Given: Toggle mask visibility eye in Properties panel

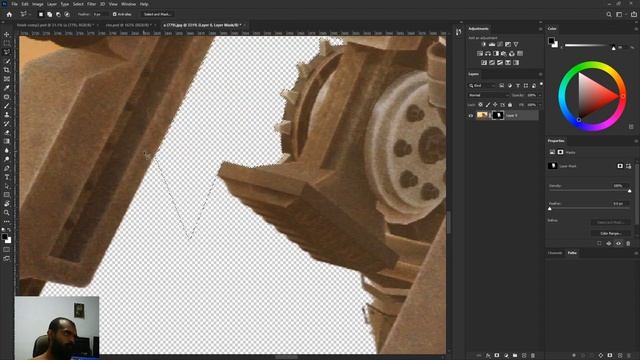Looking at the screenshot, I should coord(618,243).
